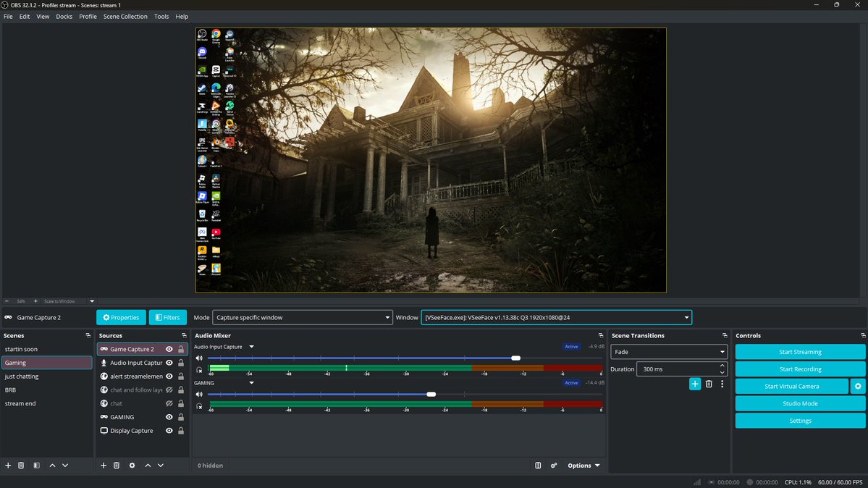Image resolution: width=868 pixels, height=488 pixels.
Task: Hide the Audio Input Capture source
Action: coord(169,363)
